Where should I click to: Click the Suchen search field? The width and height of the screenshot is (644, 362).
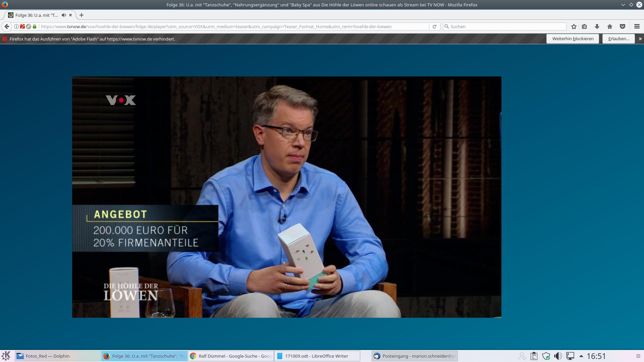pyautogui.click(x=506, y=26)
